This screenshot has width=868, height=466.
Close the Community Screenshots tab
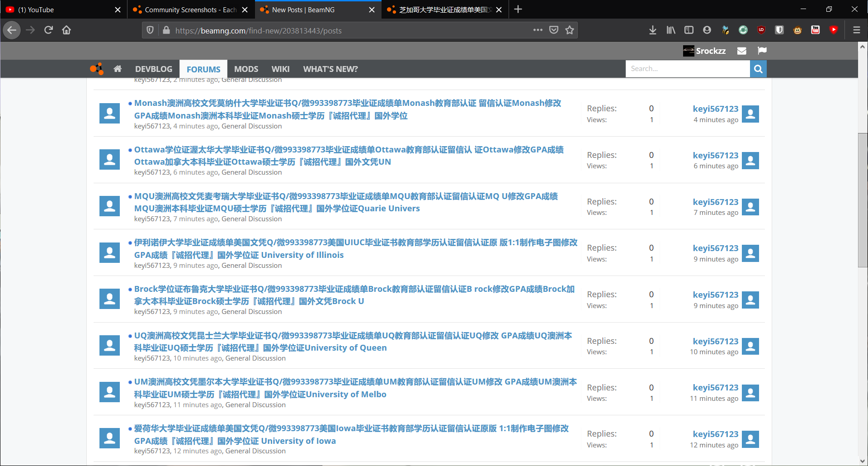(x=245, y=10)
